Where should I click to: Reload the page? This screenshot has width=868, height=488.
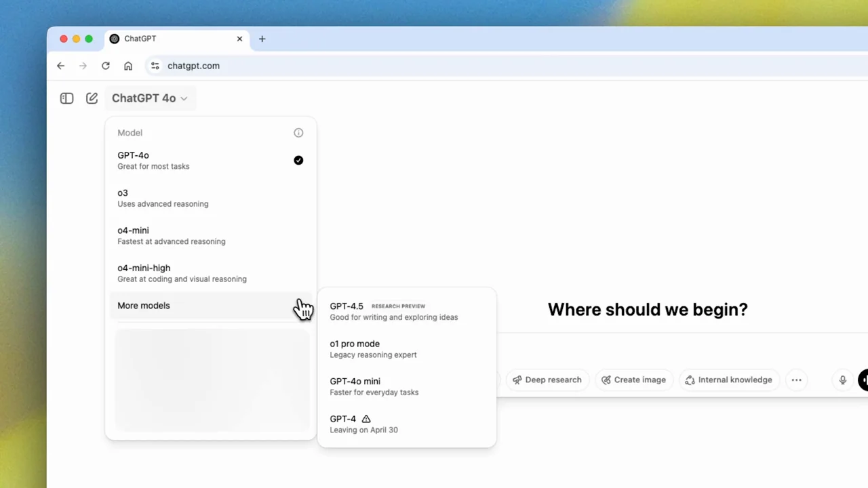coord(106,66)
